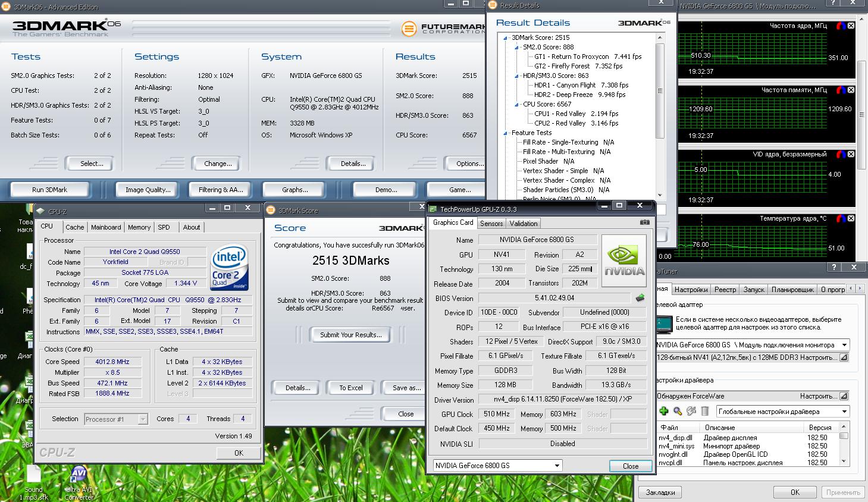Screen dimensions: 868x502
Task: Close the core frequency graph panel
Action: point(851,26)
